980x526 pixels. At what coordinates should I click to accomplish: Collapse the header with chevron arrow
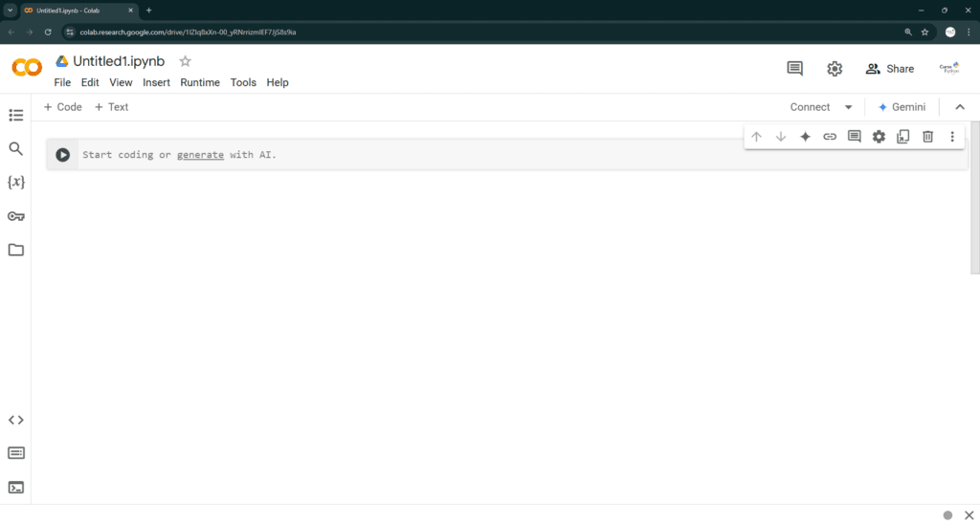(x=960, y=107)
